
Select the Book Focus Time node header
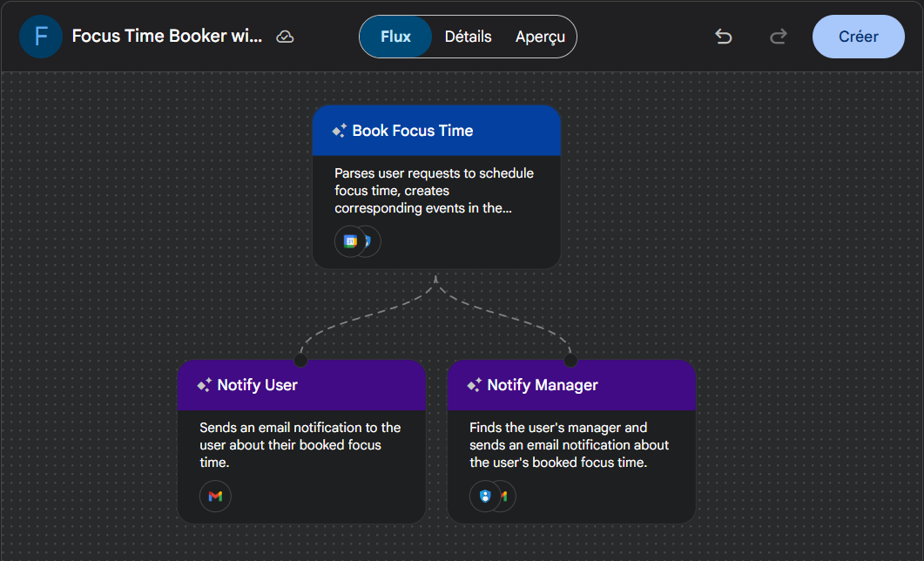click(435, 131)
